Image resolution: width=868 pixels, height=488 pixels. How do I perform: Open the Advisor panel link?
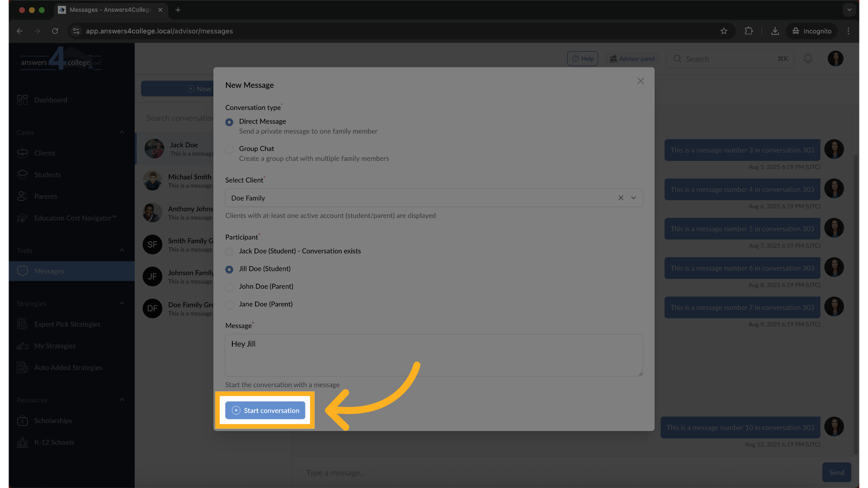tap(632, 59)
